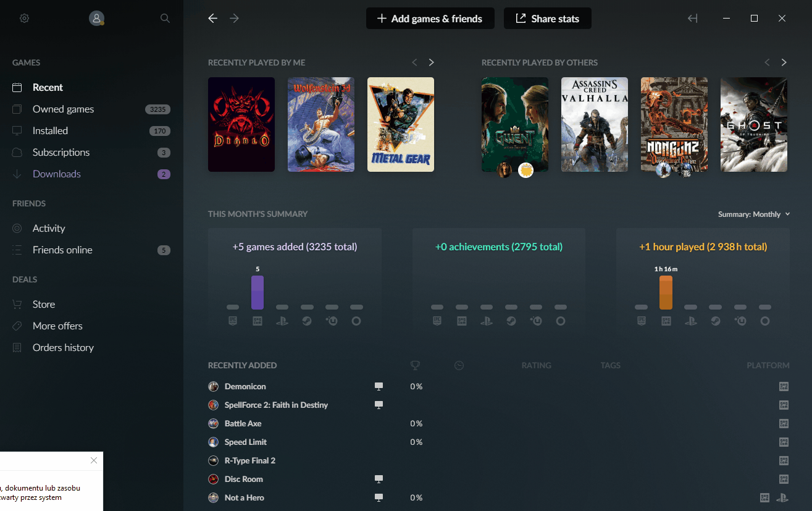
Task: Open the Gwent game cover
Action: point(515,124)
